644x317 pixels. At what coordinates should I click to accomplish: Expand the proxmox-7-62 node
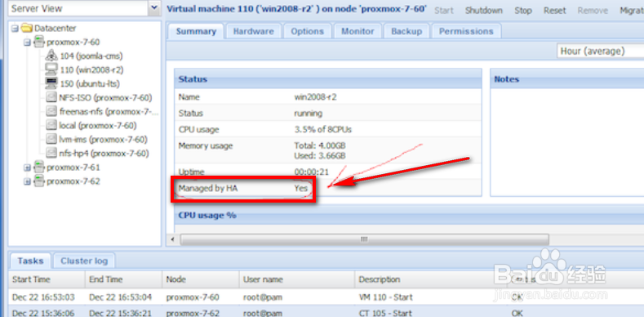(x=28, y=181)
